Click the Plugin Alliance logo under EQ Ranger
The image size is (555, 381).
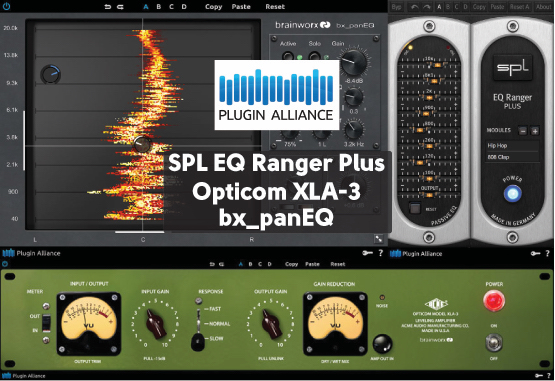[416, 254]
